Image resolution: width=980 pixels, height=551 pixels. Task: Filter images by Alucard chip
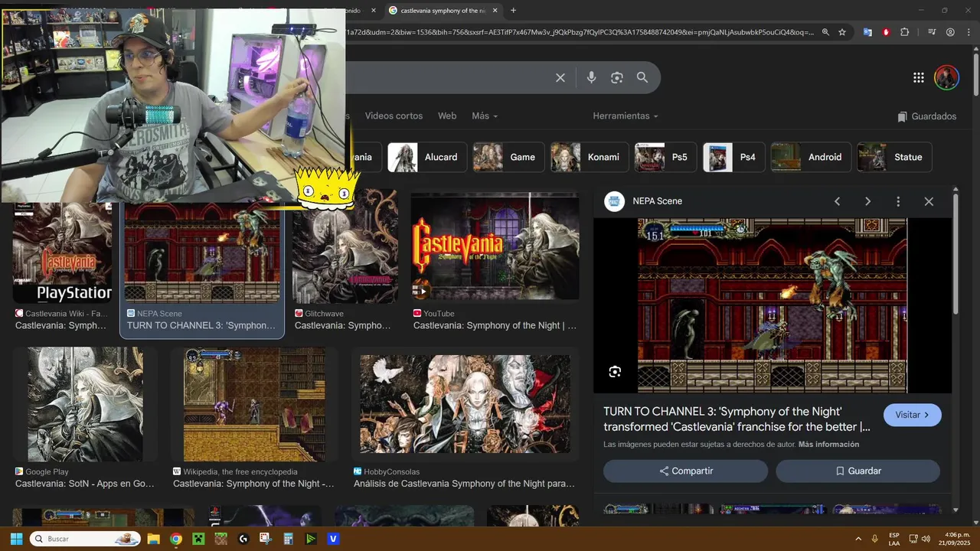(426, 157)
